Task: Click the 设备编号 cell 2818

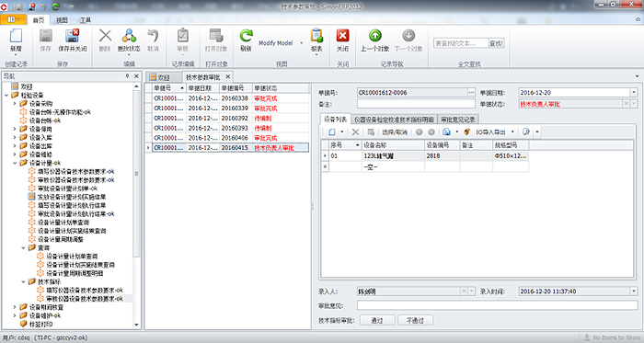Action: pos(442,156)
